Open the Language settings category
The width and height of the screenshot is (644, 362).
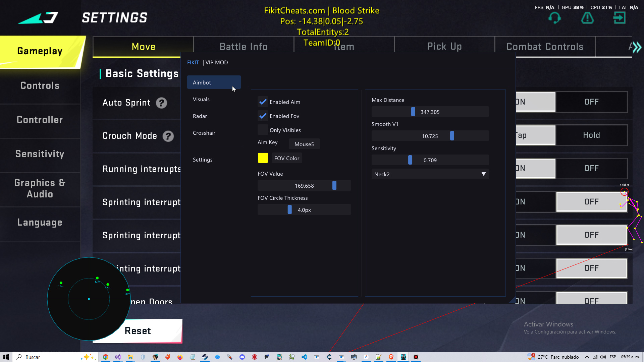[40, 223]
